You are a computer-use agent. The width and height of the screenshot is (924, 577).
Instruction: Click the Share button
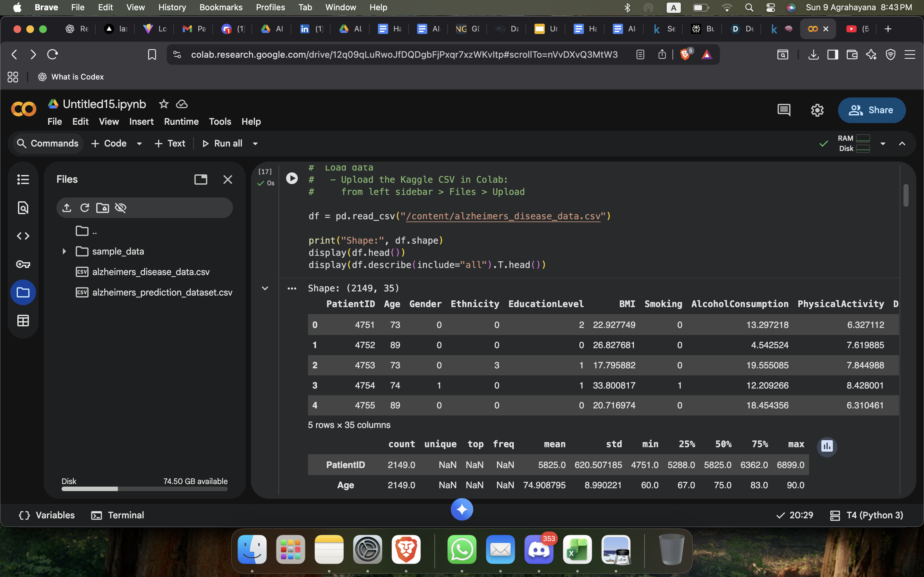point(871,110)
